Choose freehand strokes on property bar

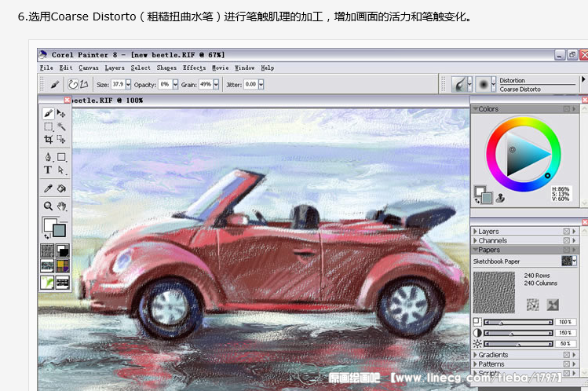click(x=73, y=84)
